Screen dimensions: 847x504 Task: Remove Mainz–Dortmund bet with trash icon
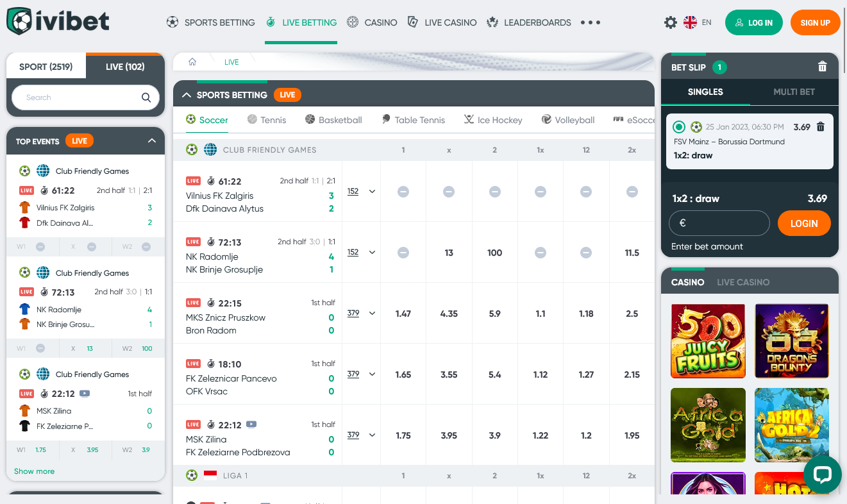pyautogui.click(x=820, y=127)
